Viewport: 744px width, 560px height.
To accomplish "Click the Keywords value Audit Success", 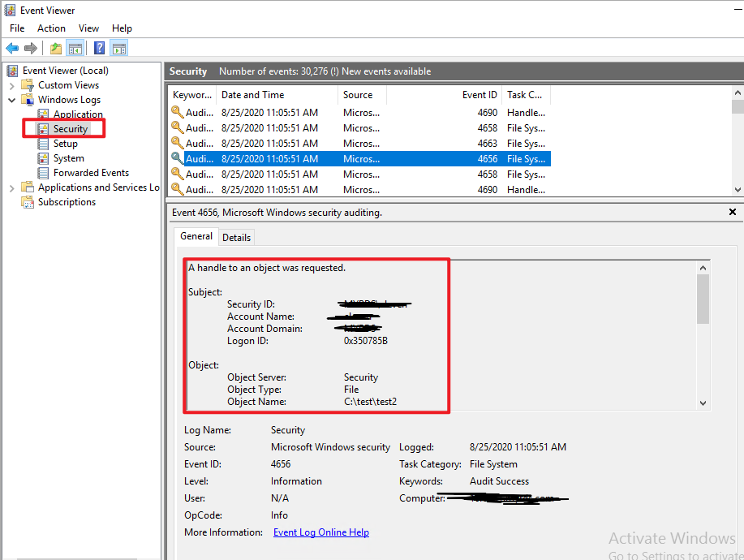I will (499, 481).
